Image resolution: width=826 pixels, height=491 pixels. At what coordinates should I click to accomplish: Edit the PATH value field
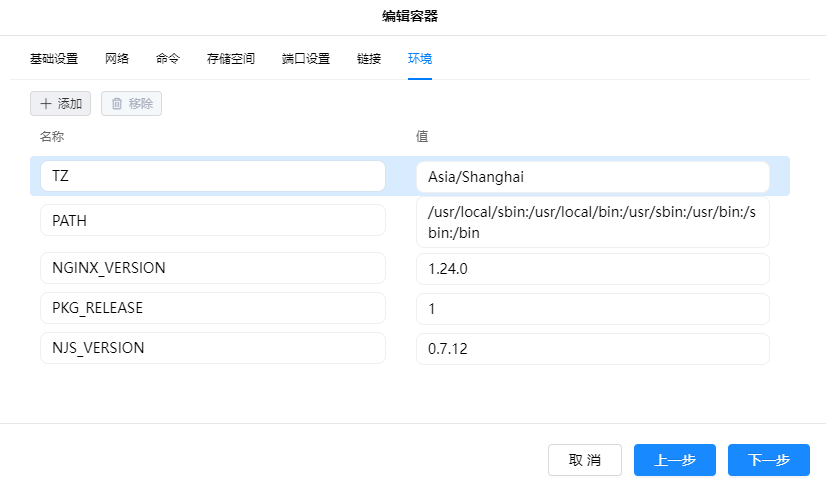592,222
